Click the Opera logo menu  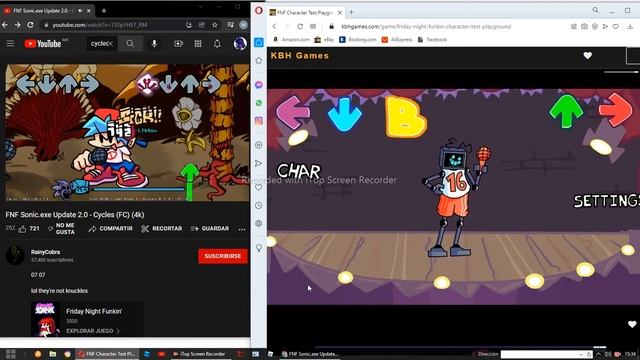tap(258, 10)
